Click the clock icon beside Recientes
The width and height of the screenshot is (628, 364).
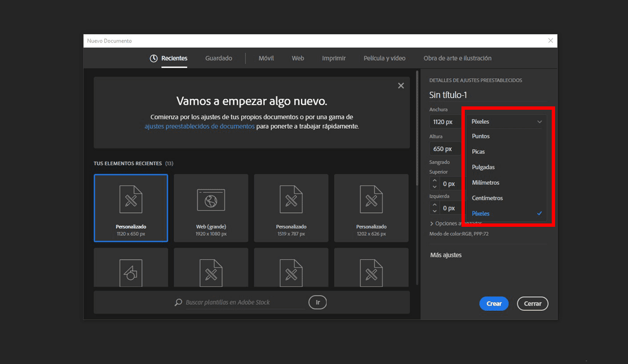point(154,58)
